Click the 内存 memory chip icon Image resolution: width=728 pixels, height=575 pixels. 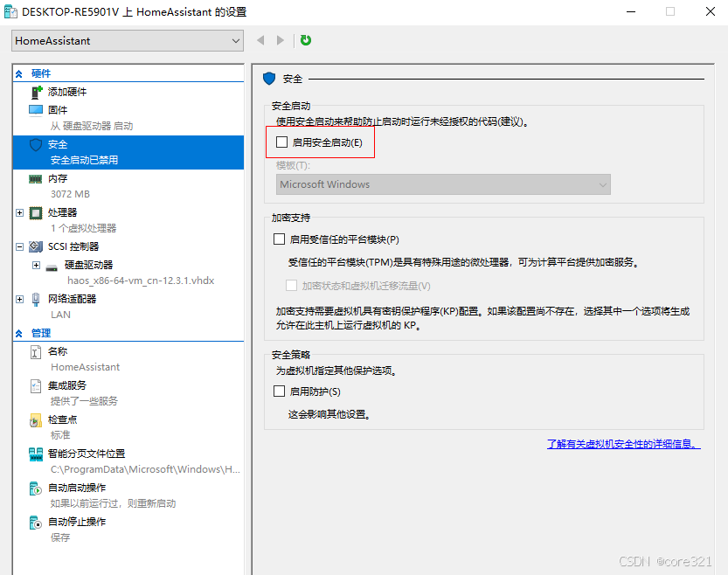36,178
